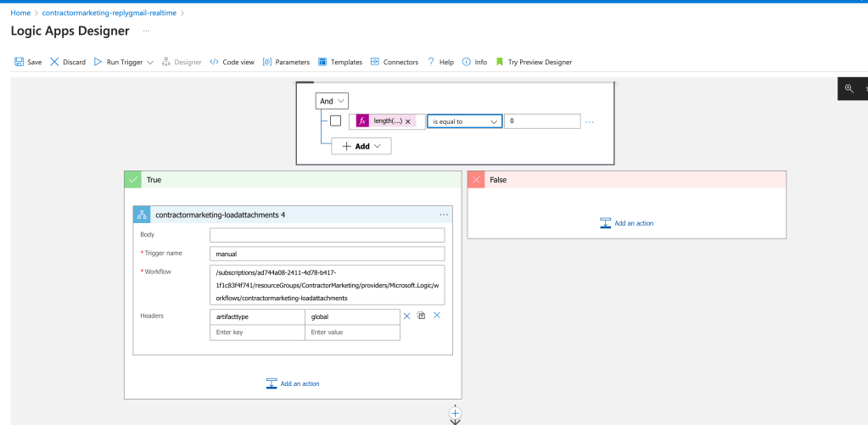The image size is (868, 425).
Task: Expand the Run Trigger dropdown arrow
Action: coord(150,63)
